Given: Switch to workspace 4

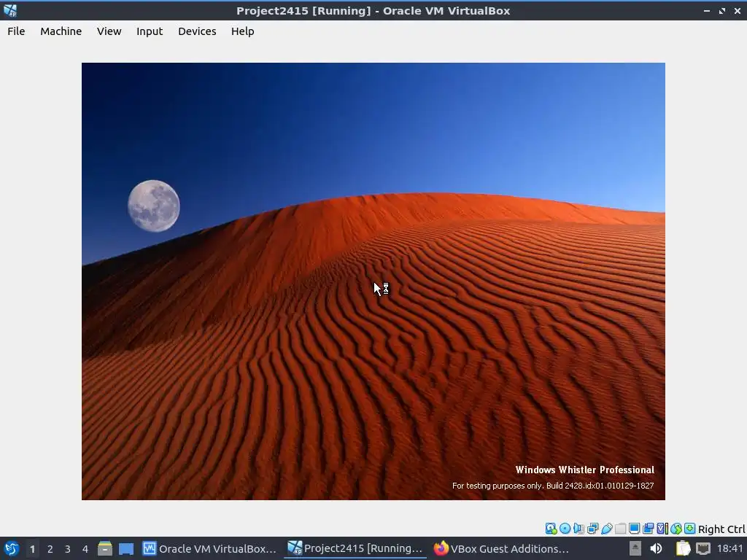Looking at the screenshot, I should [85, 549].
